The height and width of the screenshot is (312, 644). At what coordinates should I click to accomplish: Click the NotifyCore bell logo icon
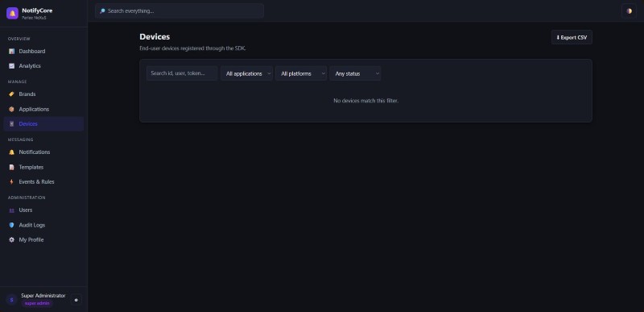(x=12, y=13)
